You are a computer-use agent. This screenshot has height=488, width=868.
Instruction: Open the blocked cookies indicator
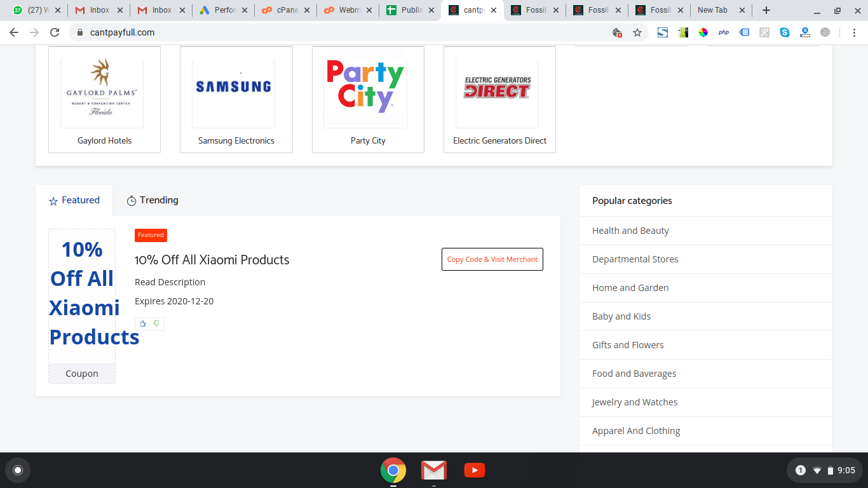[617, 32]
